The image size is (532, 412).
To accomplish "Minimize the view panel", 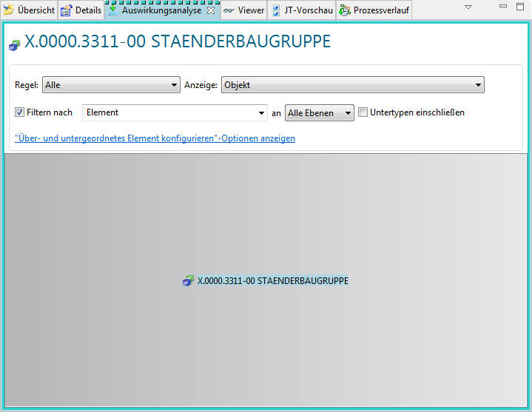I will click(503, 6).
